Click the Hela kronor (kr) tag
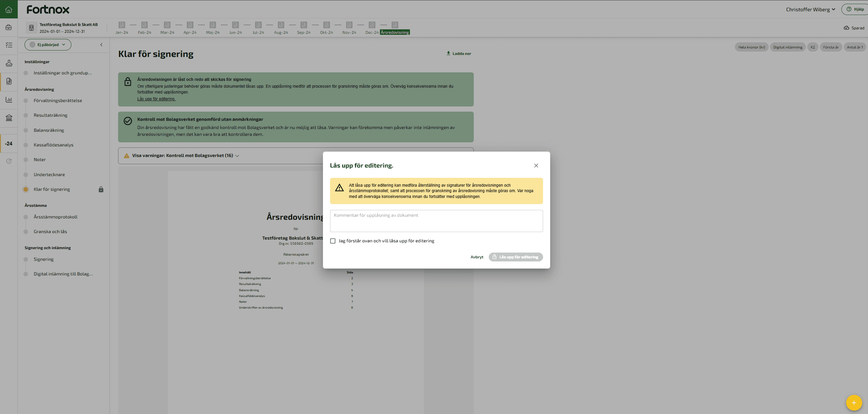 pos(752,47)
